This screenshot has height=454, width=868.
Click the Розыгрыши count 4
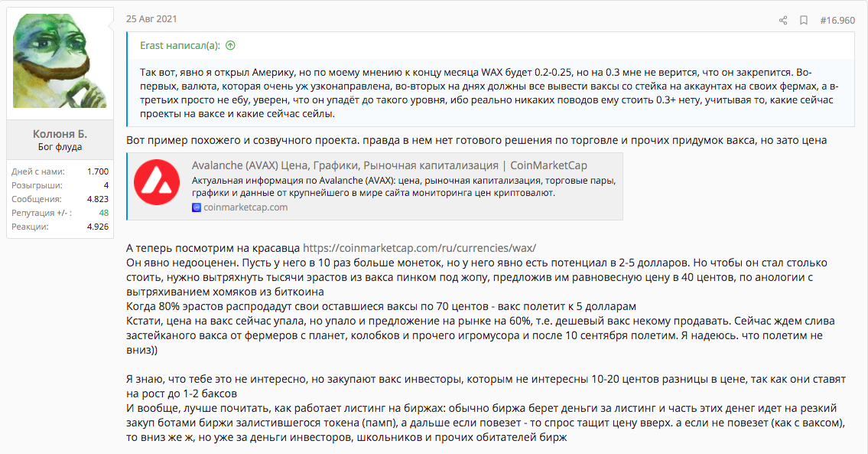click(106, 185)
